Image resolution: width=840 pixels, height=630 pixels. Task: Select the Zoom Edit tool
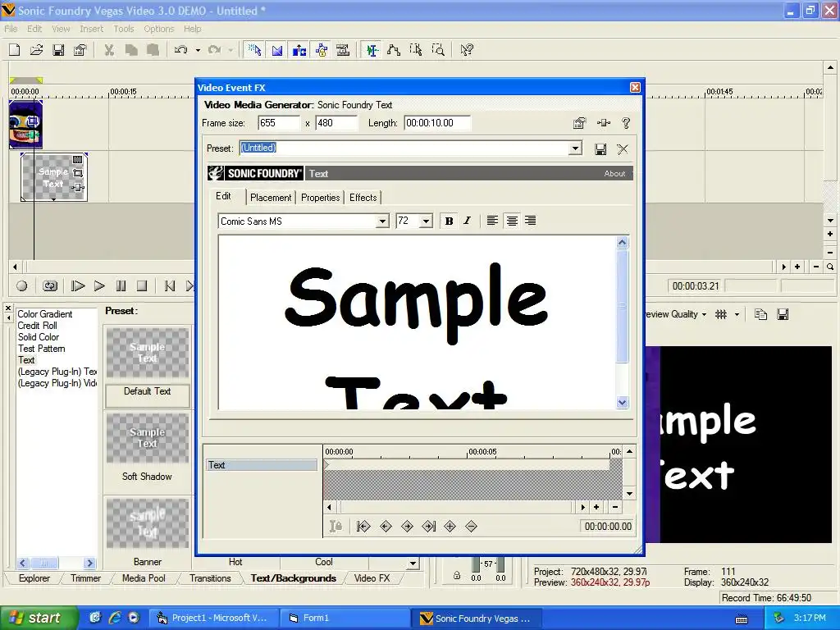[438, 50]
